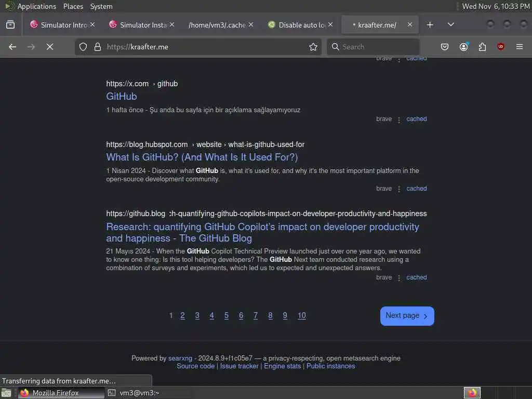Expand engine options for github.blog result

click(399, 278)
